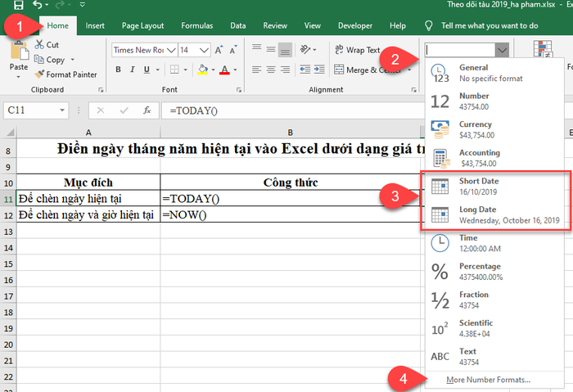
Task: Open Font settings dialog launcher
Action: coord(239,90)
